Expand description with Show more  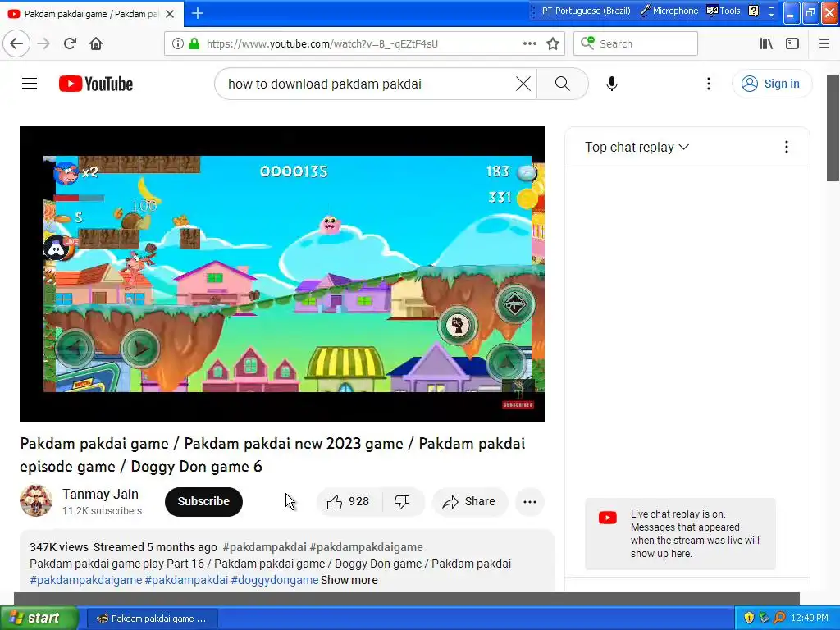[x=349, y=580]
